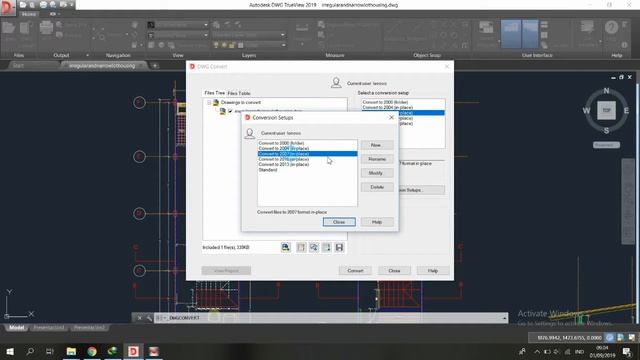Click Append List icon in DWG Convert dialog
The width and height of the screenshot is (640, 360).
click(327, 247)
